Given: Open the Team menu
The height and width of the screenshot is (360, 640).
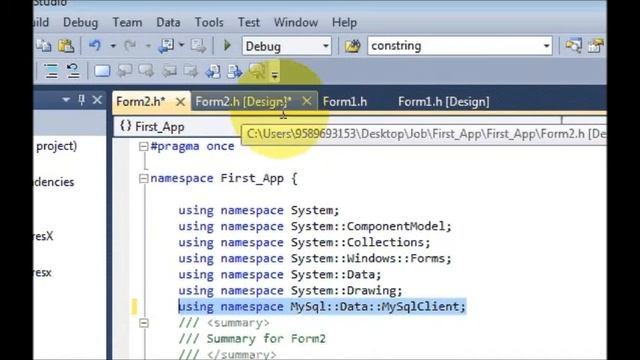Looking at the screenshot, I should coord(127,22).
